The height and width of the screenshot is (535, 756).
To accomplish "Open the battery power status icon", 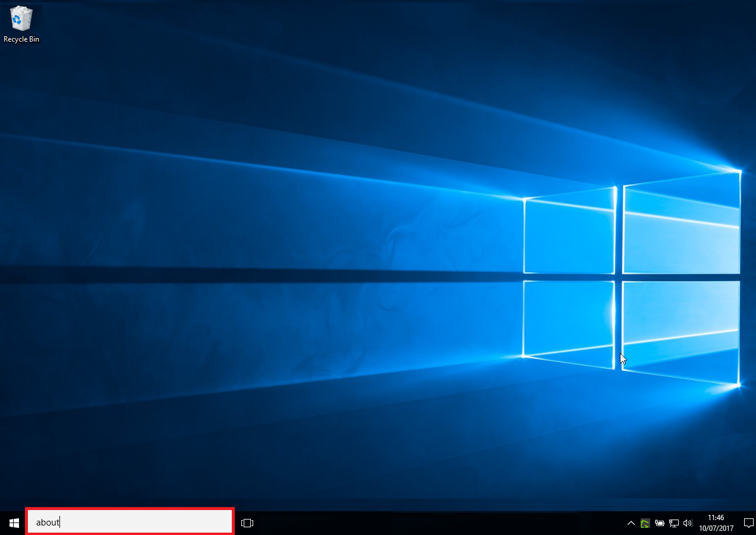I will click(659, 523).
